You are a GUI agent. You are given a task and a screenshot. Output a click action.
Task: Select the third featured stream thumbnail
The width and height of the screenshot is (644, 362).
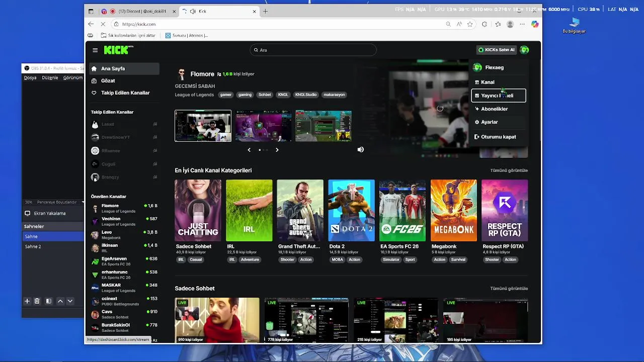pyautogui.click(x=324, y=126)
